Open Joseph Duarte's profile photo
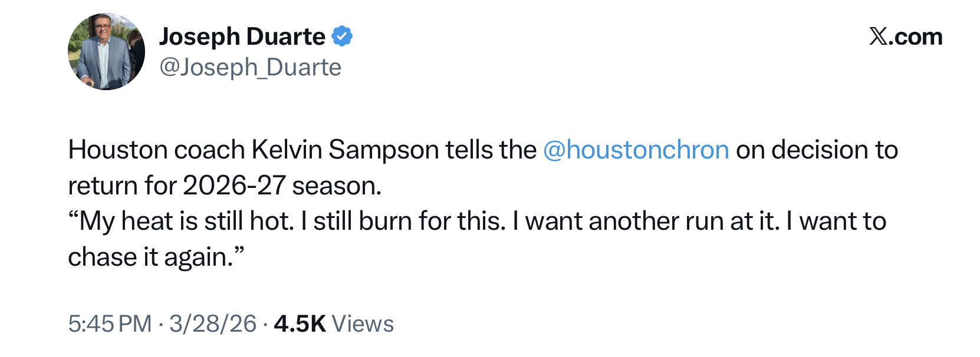980x357 pixels. click(x=107, y=52)
